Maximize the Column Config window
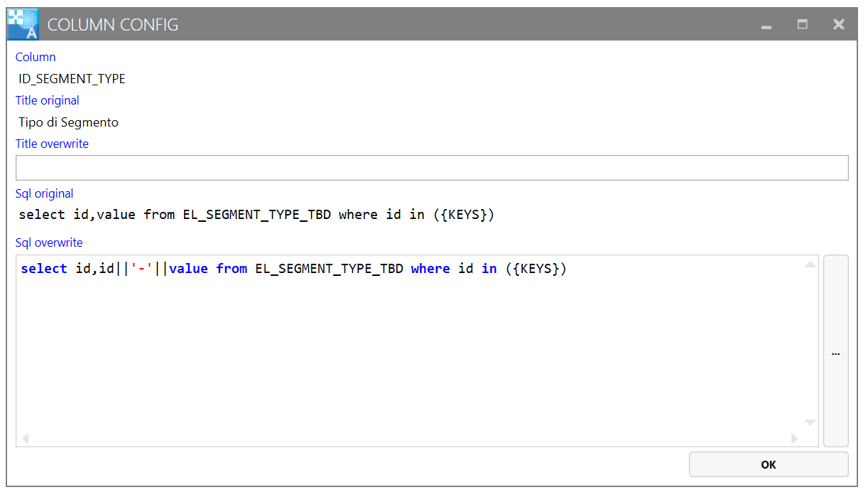This screenshot has height=497, width=868. point(802,24)
